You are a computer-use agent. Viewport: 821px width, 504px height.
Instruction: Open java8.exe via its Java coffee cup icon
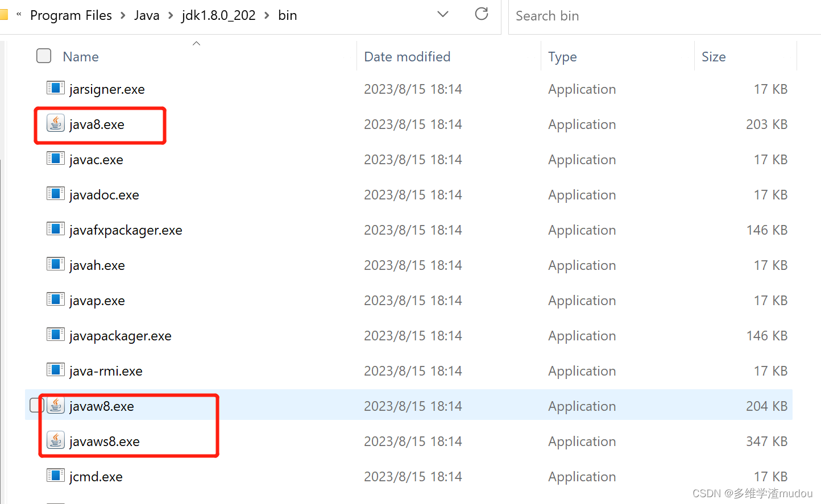coord(55,123)
